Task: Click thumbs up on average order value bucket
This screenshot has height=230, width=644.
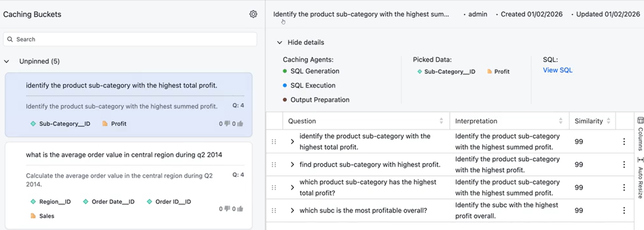Action: coord(240,209)
